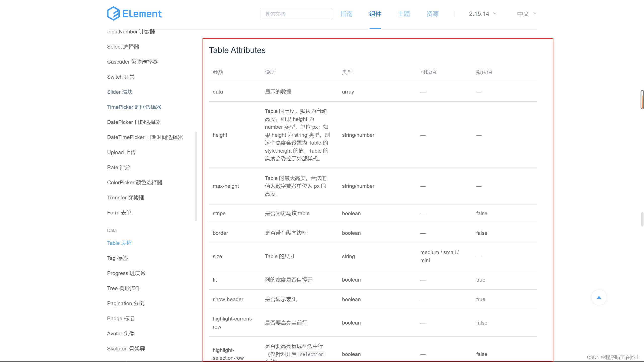
Task: Open DateTimePicker 日期时间选择器 page
Action: [x=145, y=137]
